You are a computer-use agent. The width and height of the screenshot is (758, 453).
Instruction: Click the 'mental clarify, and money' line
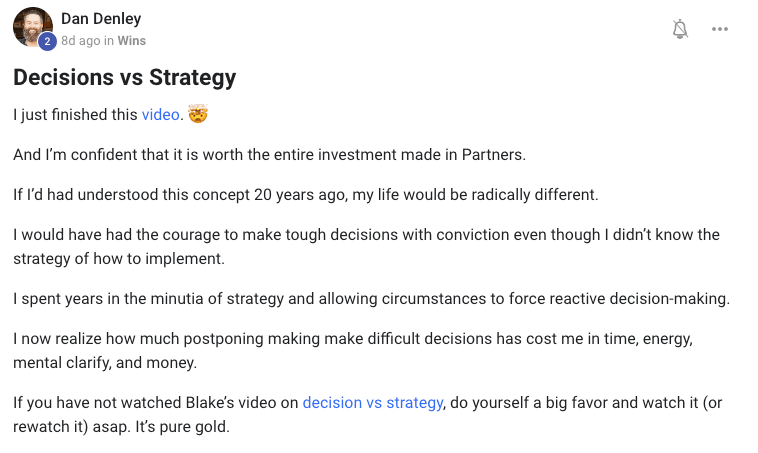coord(105,363)
